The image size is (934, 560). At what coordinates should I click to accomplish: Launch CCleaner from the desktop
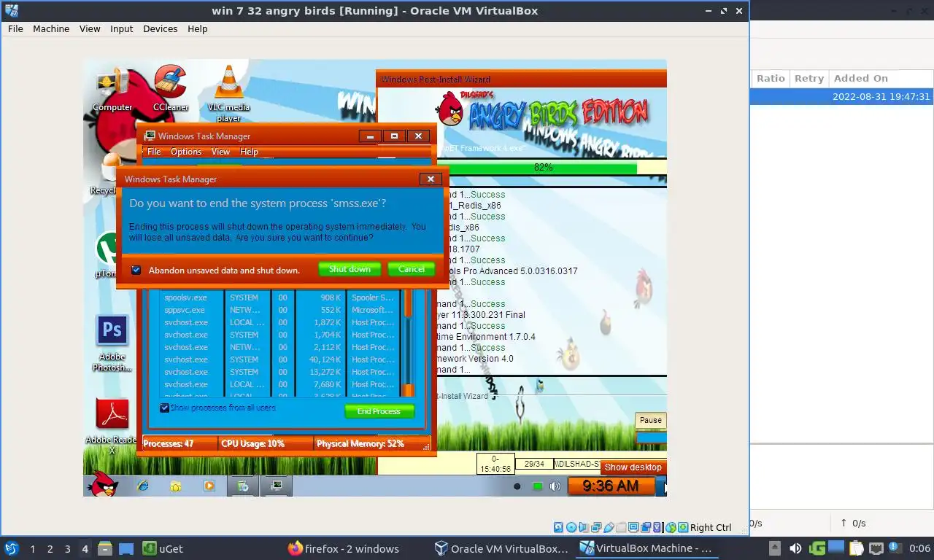pyautogui.click(x=170, y=87)
